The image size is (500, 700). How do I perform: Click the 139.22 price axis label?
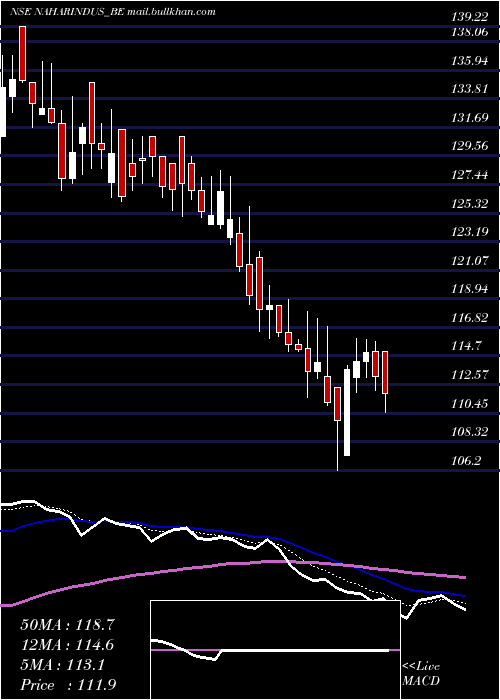(x=470, y=17)
